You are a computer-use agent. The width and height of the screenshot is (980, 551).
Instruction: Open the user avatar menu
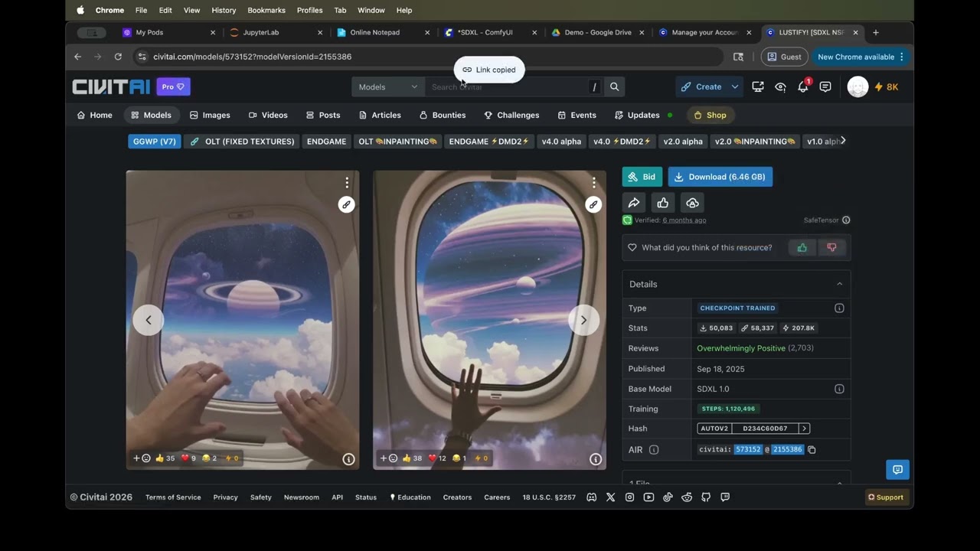click(x=857, y=87)
